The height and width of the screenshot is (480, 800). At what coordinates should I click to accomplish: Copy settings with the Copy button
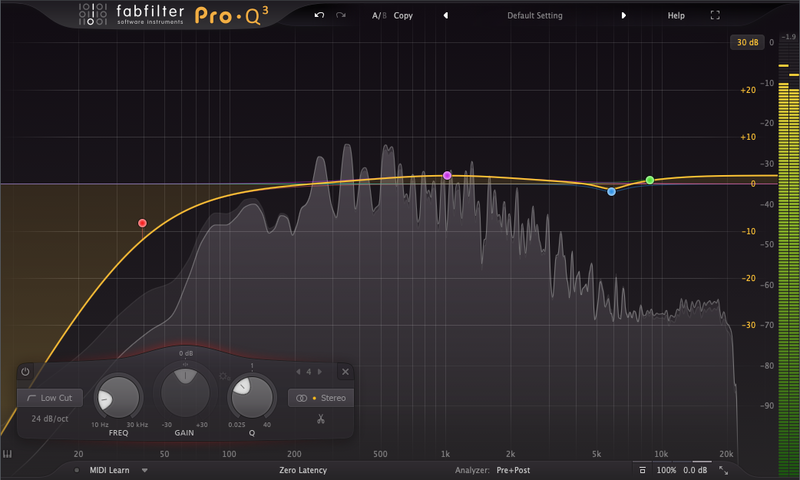point(403,16)
